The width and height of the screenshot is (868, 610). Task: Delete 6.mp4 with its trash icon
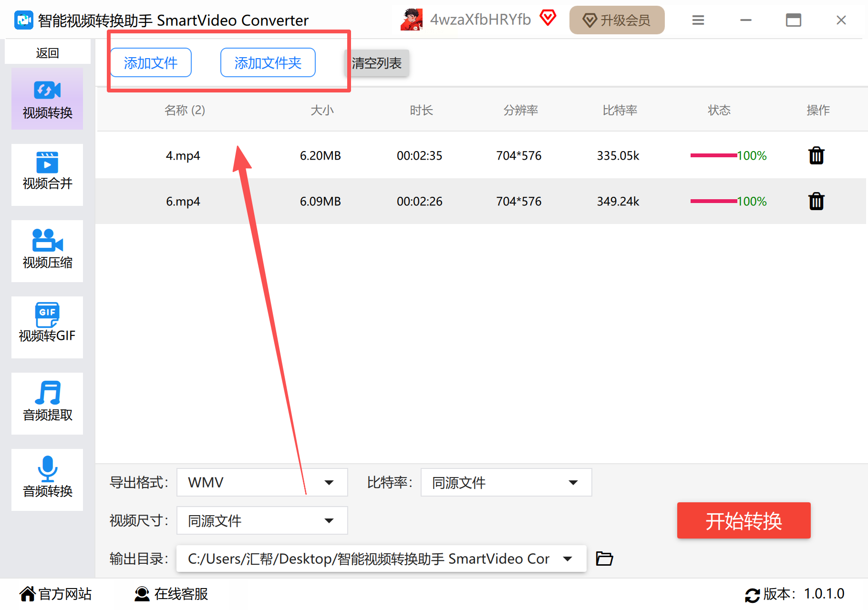click(816, 201)
